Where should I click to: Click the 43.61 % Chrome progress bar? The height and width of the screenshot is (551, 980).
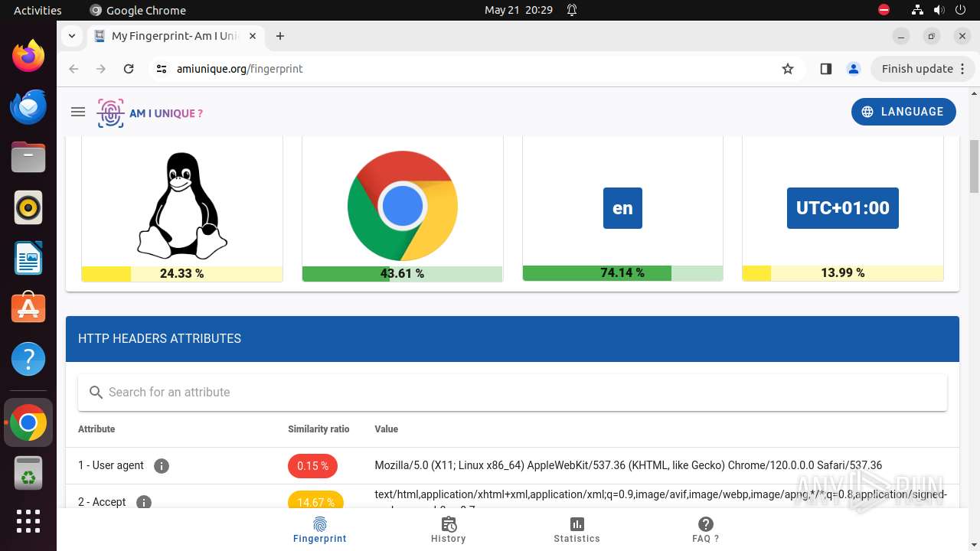(403, 274)
